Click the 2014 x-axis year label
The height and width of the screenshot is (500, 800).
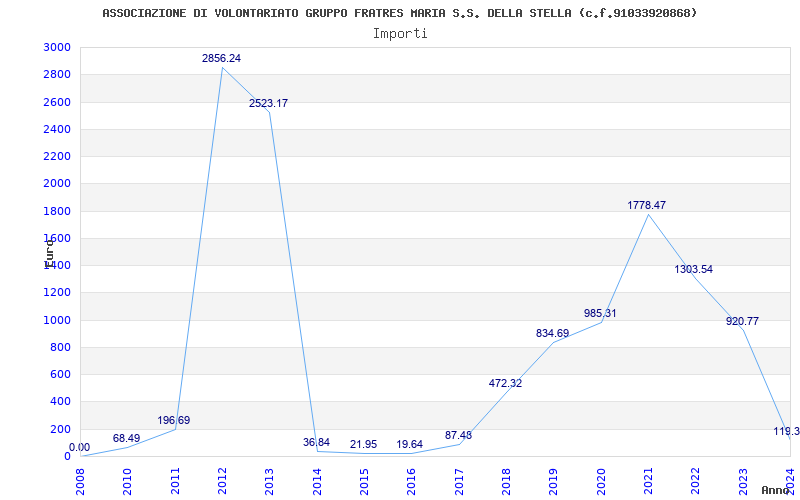point(317,481)
